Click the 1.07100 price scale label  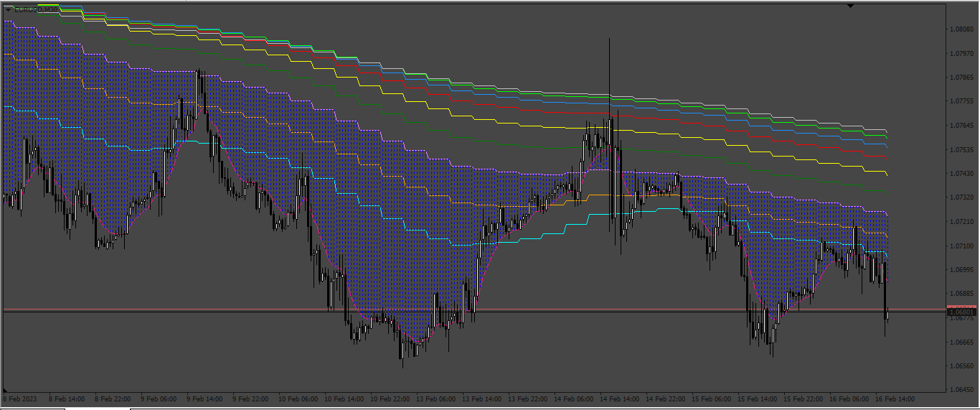click(961, 246)
